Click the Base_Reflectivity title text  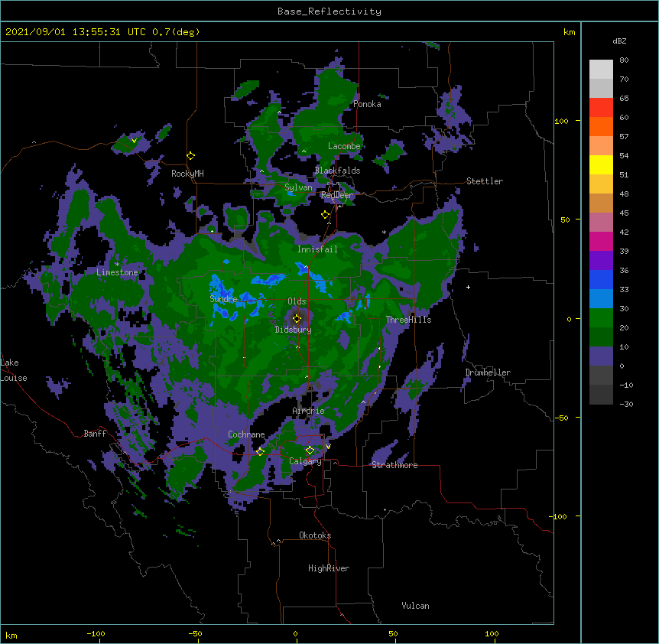(329, 11)
